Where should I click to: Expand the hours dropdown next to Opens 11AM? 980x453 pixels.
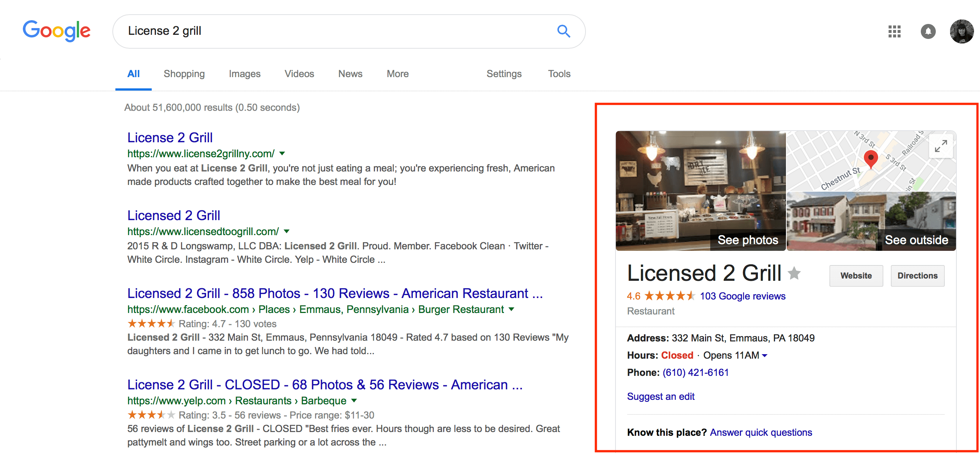pos(764,355)
